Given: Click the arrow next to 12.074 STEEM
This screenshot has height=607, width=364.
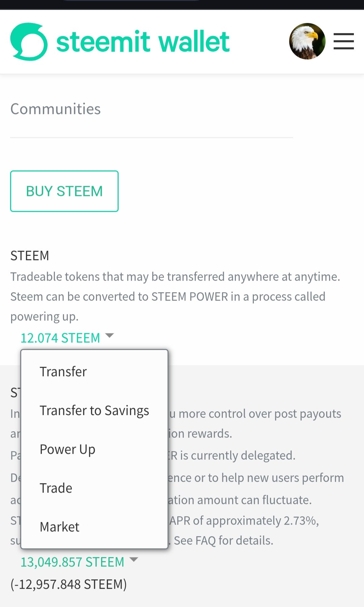Looking at the screenshot, I should 110,335.
